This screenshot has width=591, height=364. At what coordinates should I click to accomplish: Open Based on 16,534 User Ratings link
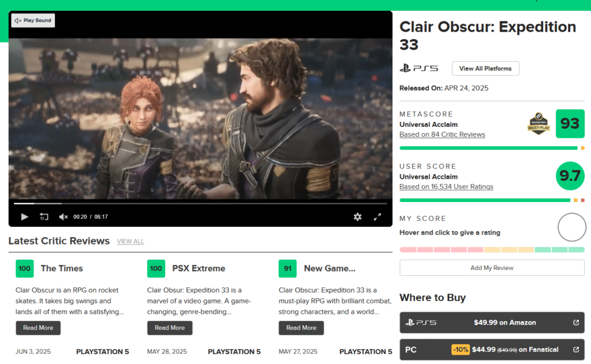click(x=446, y=186)
